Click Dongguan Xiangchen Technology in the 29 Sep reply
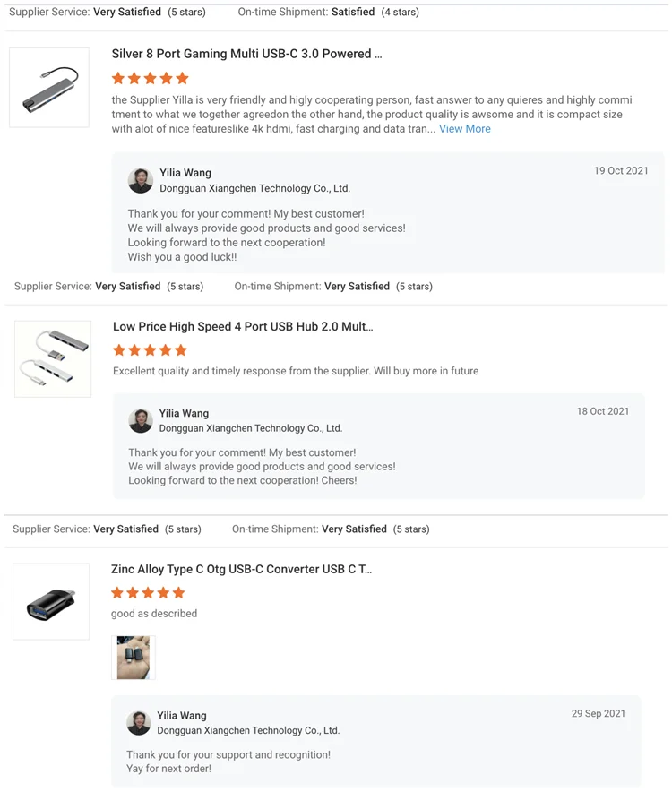 248,731
